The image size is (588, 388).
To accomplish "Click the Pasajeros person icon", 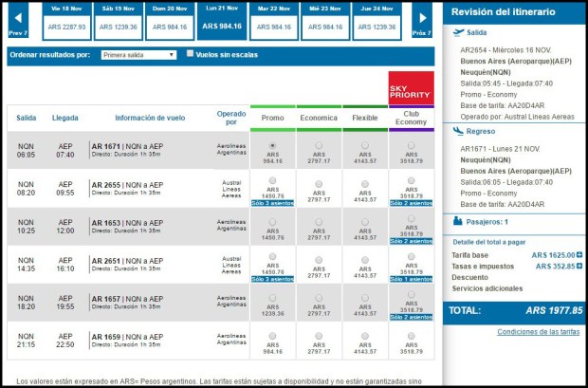I will tap(459, 221).
